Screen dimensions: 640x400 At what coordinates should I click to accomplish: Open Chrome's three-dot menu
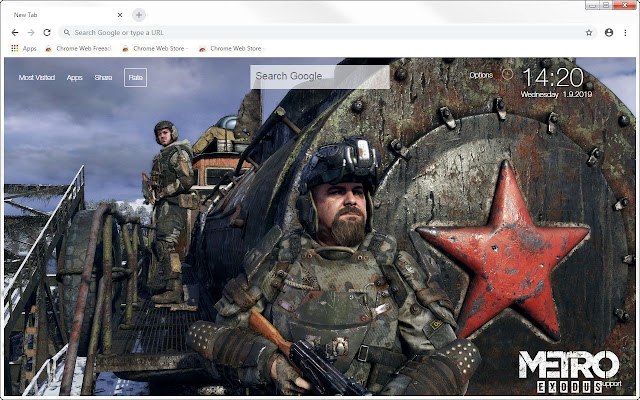pyautogui.click(x=625, y=32)
